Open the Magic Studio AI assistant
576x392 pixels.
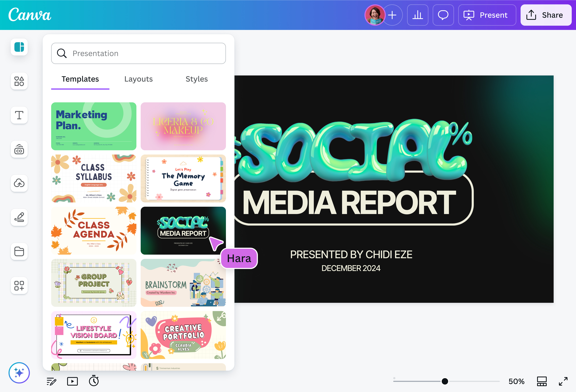(19, 373)
